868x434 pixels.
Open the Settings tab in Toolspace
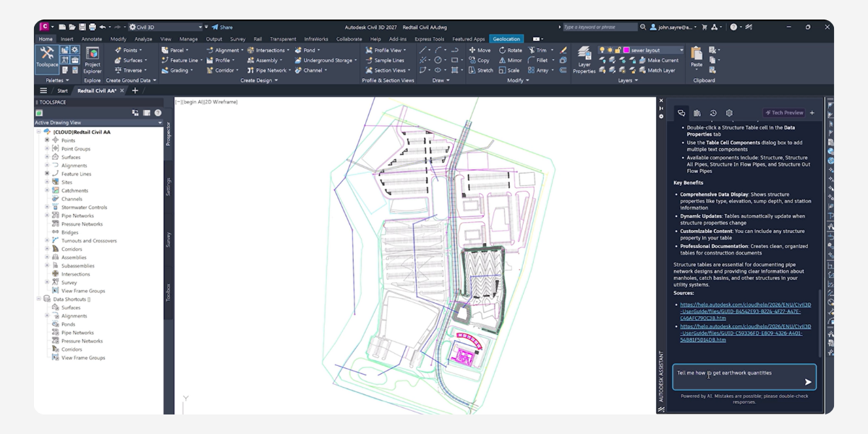pyautogui.click(x=169, y=187)
